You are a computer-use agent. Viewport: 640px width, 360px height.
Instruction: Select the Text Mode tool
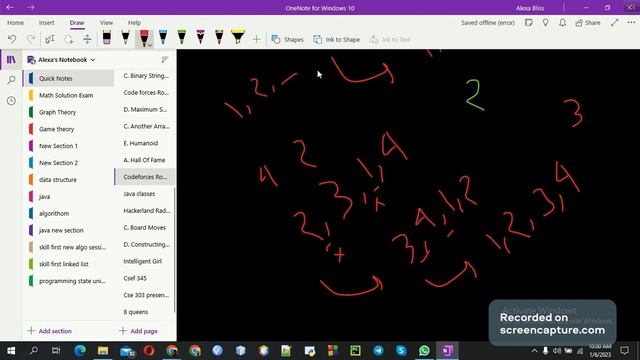50,39
